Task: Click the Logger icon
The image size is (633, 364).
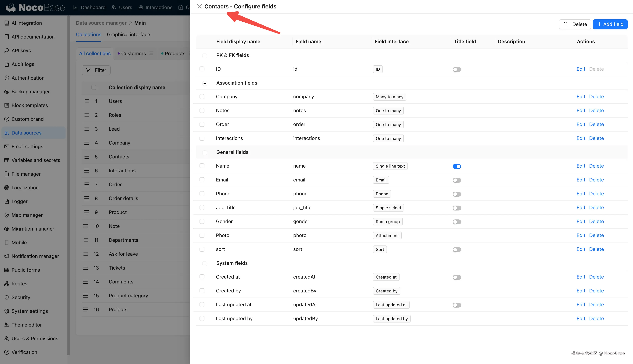Action: coord(7,202)
